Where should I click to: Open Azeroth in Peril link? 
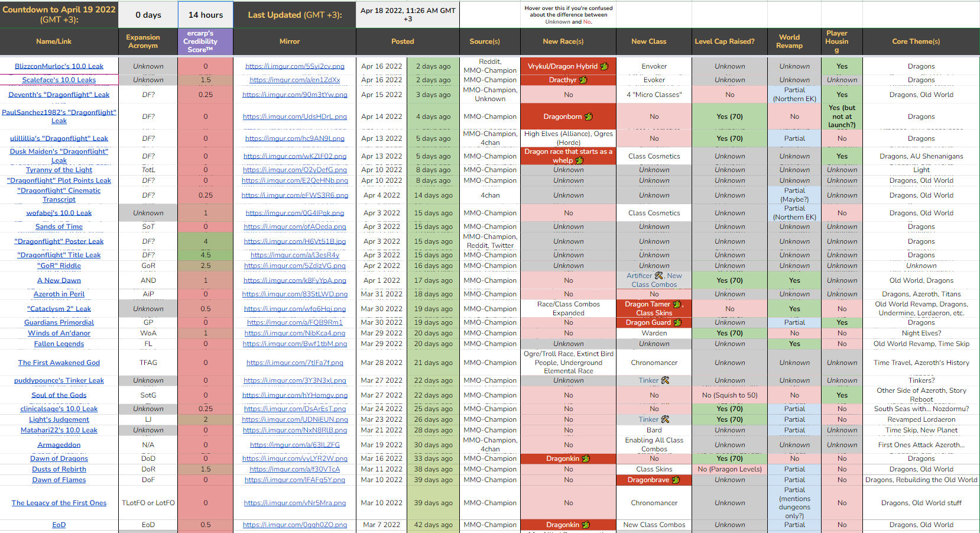[x=59, y=294]
